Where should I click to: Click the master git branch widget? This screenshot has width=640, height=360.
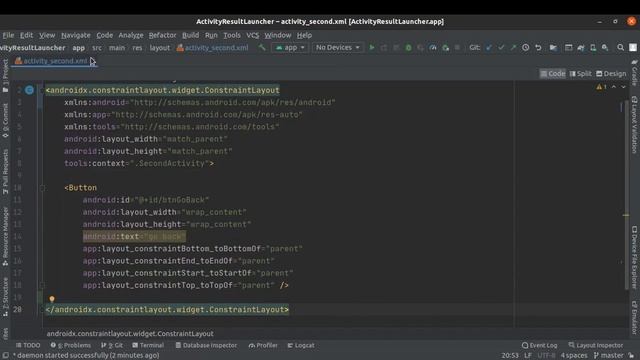(609, 356)
